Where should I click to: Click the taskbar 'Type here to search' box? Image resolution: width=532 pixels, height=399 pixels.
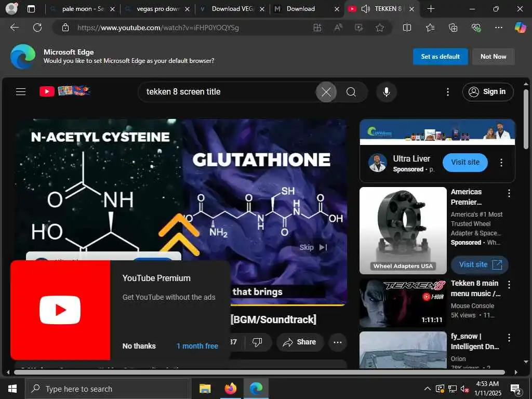108,389
